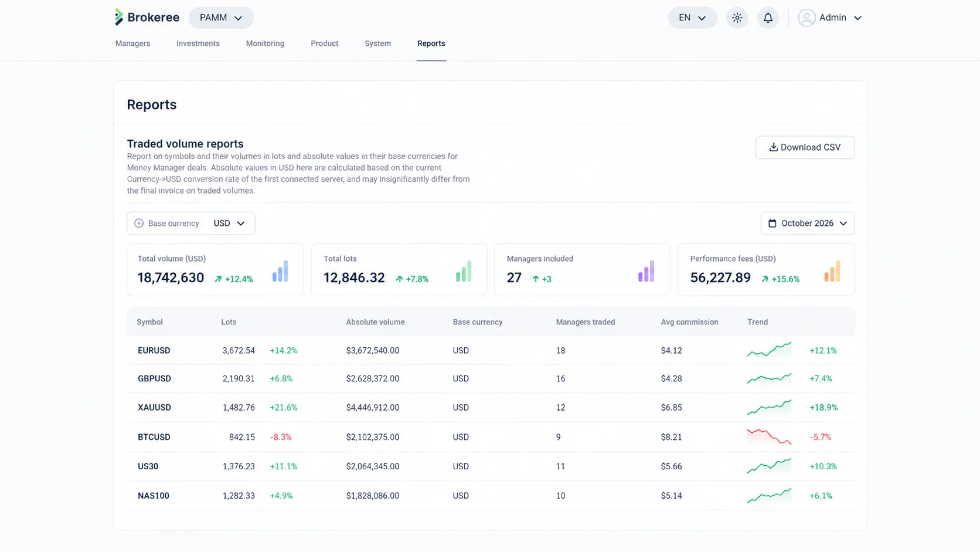980x552 pixels.
Task: Click the Avg commission column header
Action: click(689, 322)
